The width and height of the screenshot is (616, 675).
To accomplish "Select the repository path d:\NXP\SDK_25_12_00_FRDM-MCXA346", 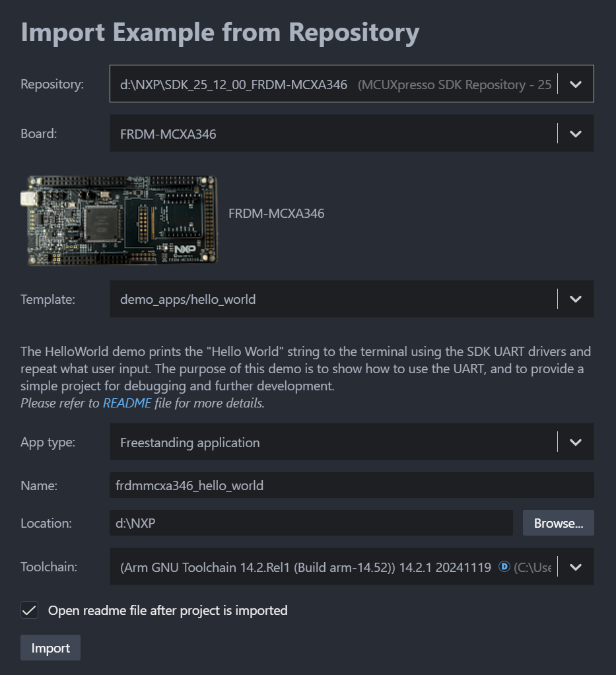I will [x=234, y=85].
